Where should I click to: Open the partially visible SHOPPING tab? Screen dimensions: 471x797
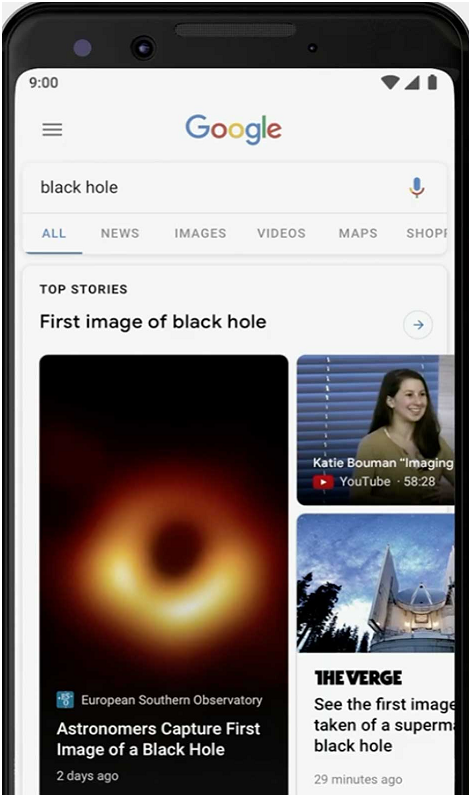[x=426, y=233]
